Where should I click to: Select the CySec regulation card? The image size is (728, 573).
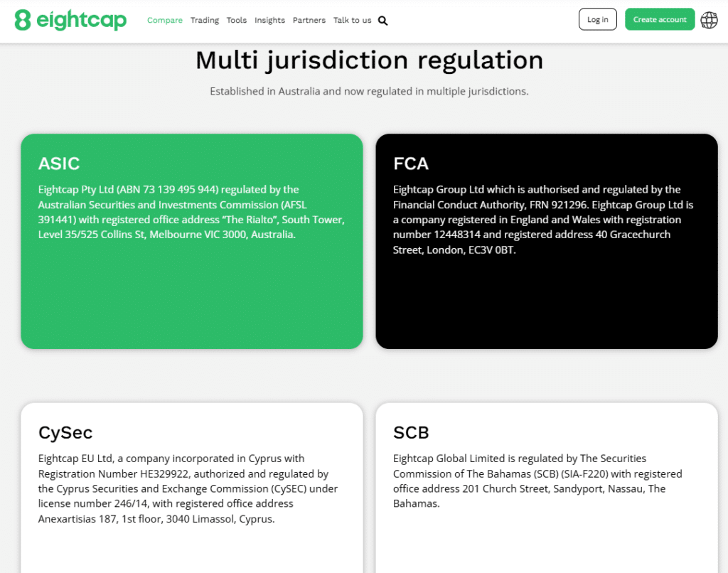click(192, 488)
